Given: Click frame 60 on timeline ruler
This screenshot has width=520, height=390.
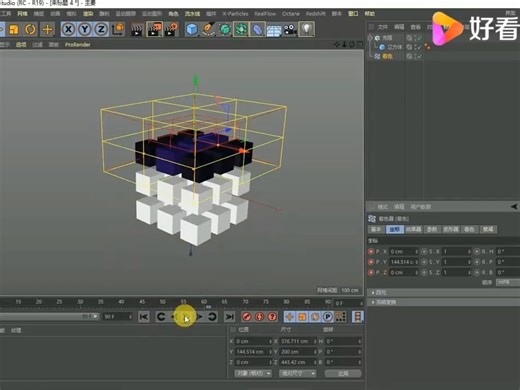Looking at the screenshot, I should (x=204, y=302).
